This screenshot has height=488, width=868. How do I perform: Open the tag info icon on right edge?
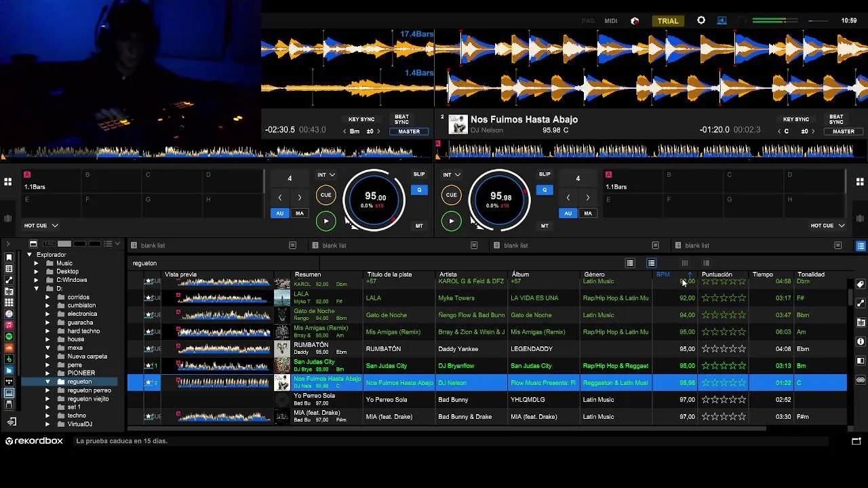point(861,285)
